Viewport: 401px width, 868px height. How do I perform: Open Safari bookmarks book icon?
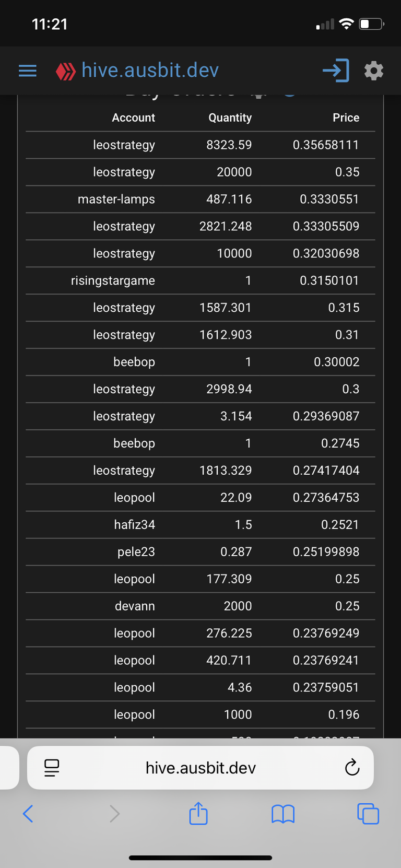click(283, 814)
